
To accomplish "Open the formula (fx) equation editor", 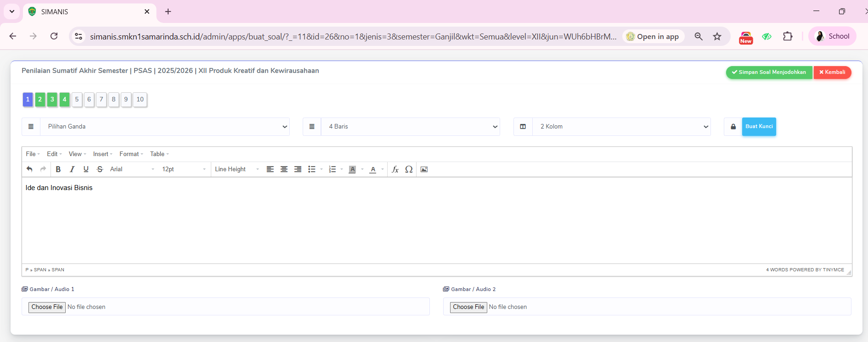I will pos(395,169).
